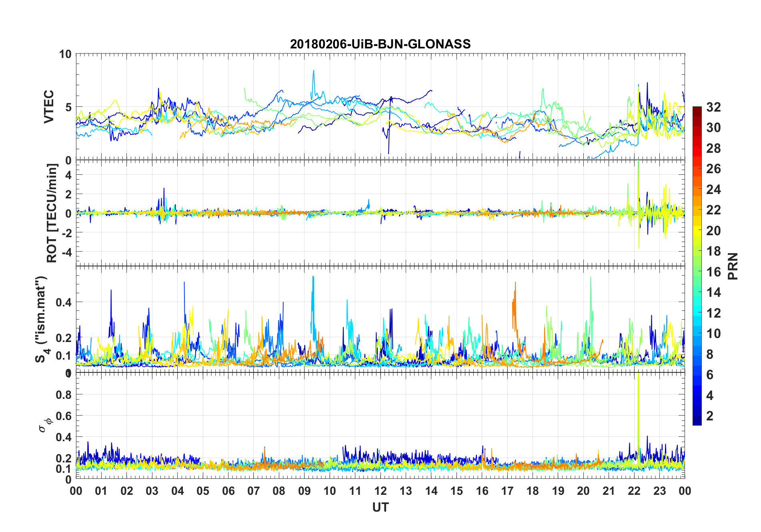Select sigma phi axis tick label 0.6
The width and height of the screenshot is (761, 532).
[64, 416]
